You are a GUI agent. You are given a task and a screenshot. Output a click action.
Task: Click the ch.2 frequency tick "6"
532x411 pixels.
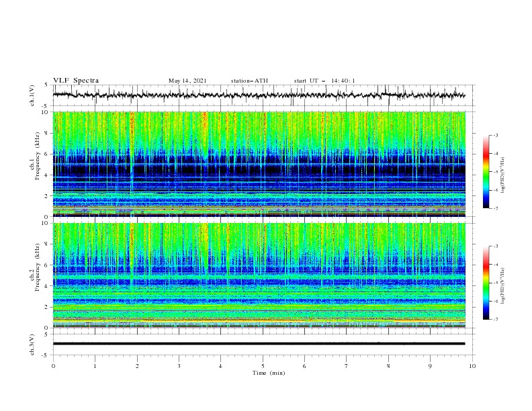(47, 265)
